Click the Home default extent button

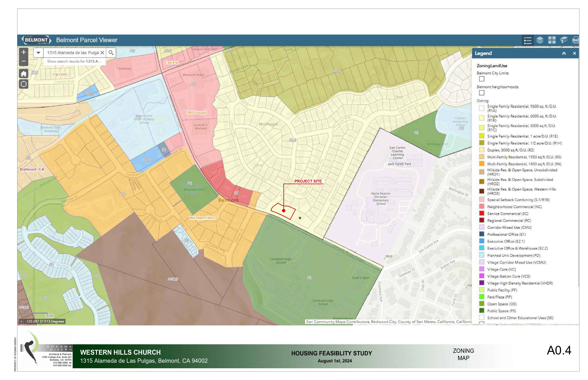pos(24,74)
